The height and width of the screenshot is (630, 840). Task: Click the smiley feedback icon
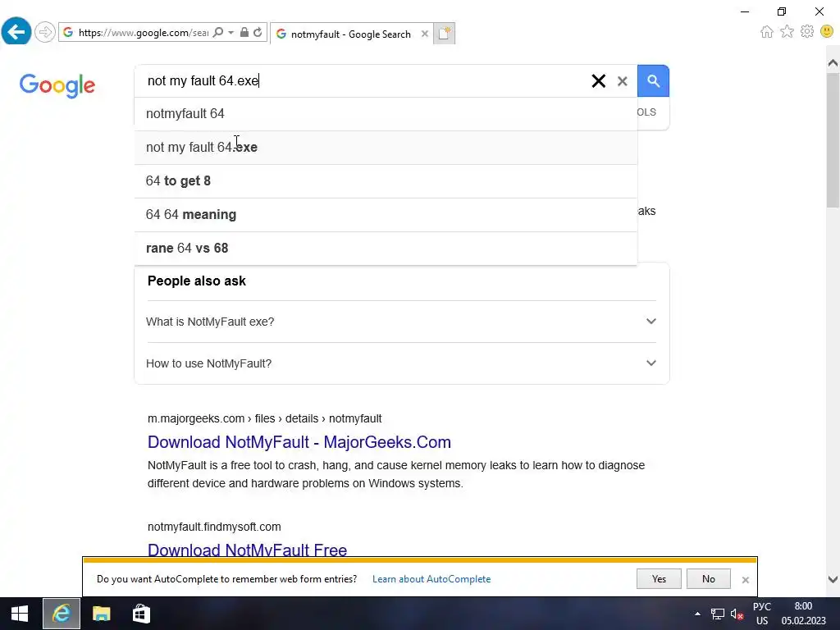point(827,32)
